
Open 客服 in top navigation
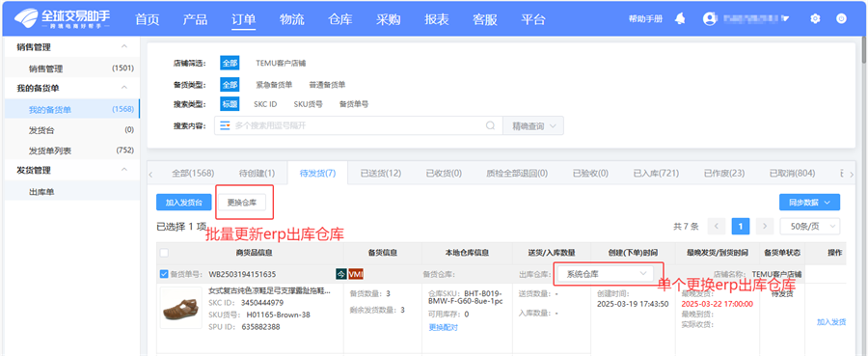pyautogui.click(x=485, y=19)
